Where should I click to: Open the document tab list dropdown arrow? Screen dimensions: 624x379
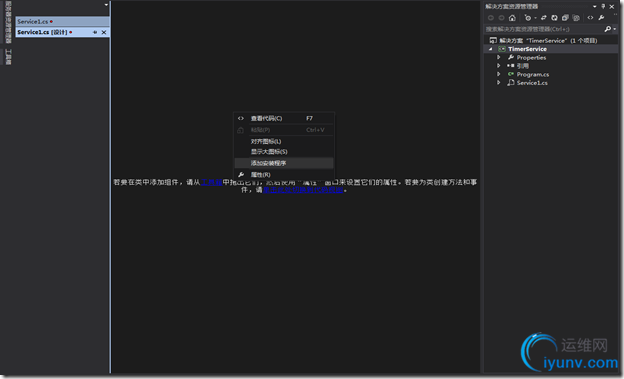pyautogui.click(x=106, y=5)
